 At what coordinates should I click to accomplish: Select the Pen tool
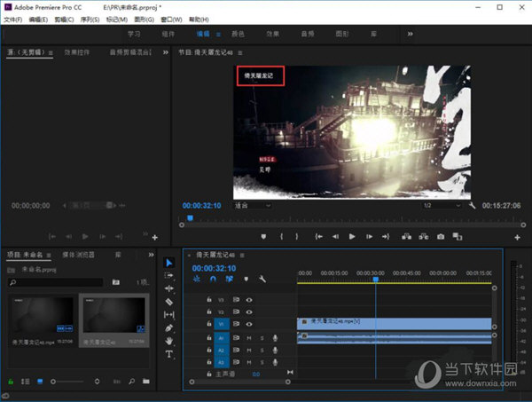coord(169,328)
